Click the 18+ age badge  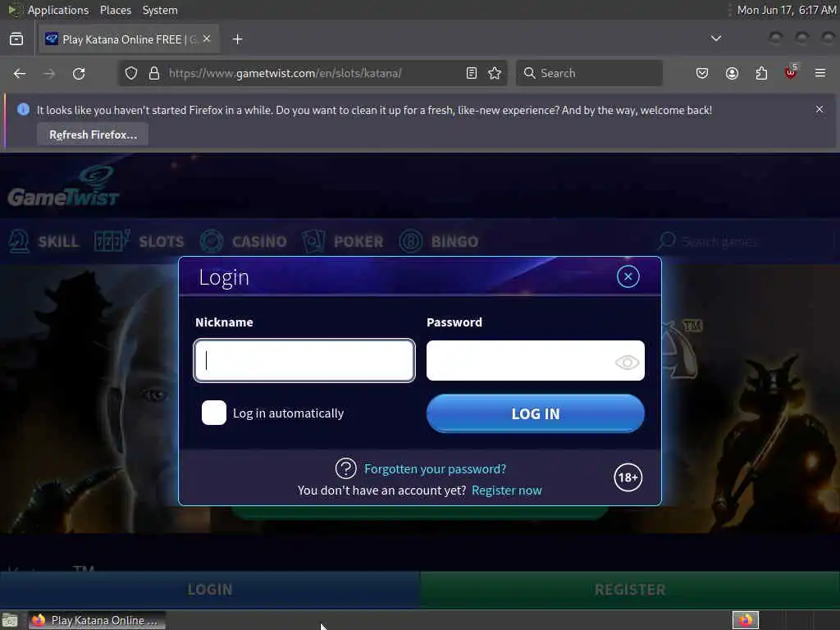(x=628, y=477)
